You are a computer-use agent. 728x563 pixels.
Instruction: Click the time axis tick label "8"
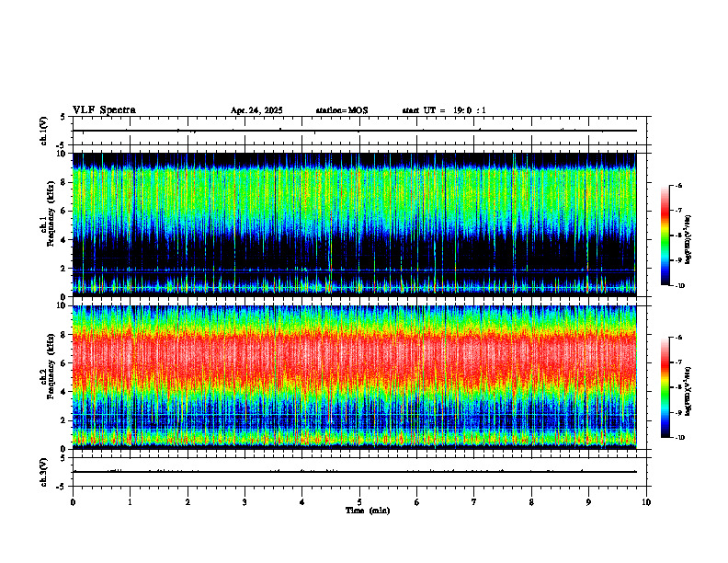531,502
